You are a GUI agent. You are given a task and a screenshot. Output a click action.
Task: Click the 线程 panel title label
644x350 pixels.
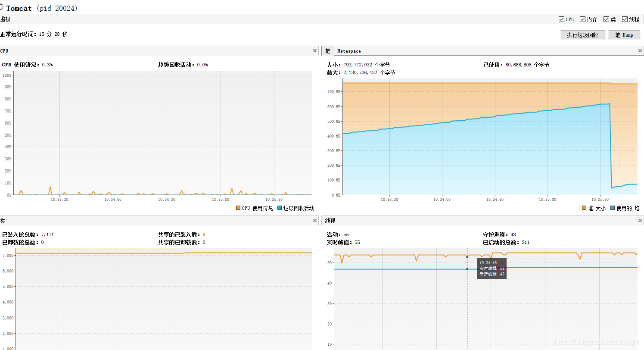tap(330, 221)
